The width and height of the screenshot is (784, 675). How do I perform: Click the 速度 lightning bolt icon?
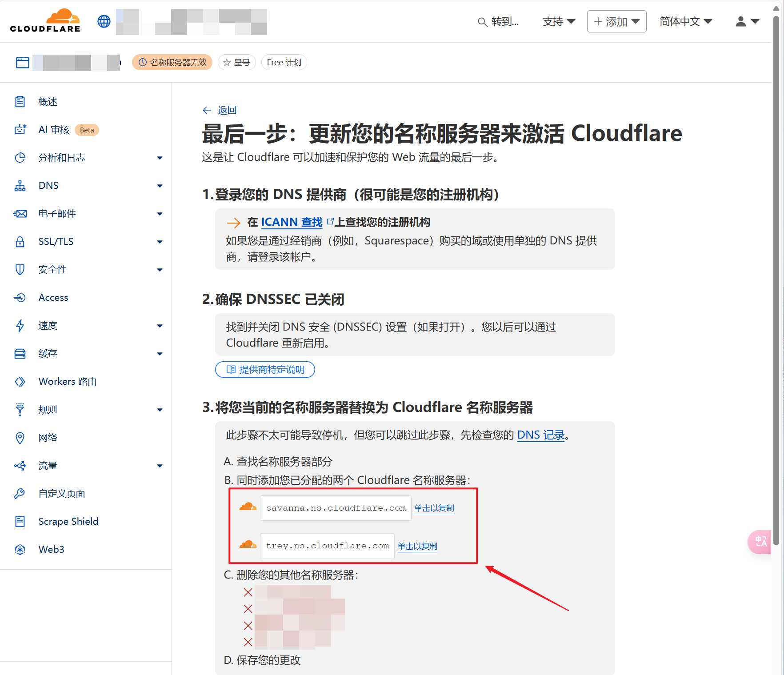(x=20, y=326)
